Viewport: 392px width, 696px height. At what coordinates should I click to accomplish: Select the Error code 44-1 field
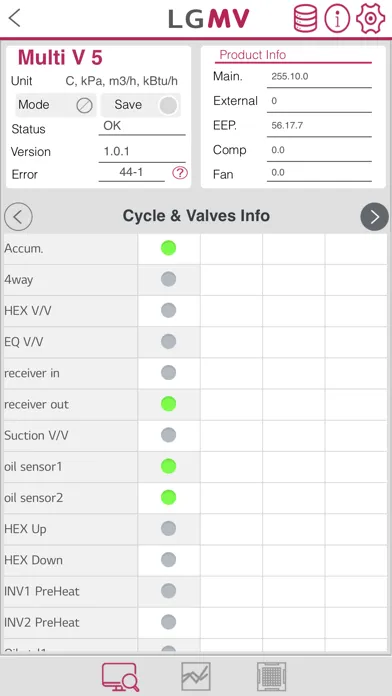pyautogui.click(x=131, y=172)
